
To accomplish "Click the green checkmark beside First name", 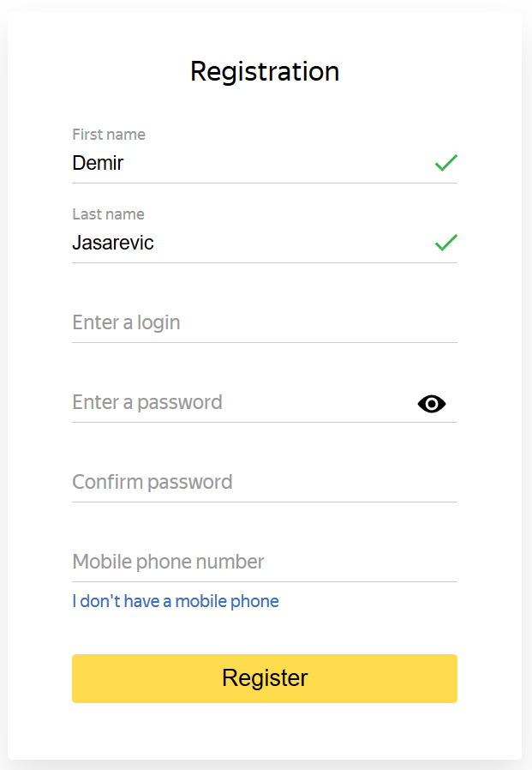I will (x=445, y=163).
